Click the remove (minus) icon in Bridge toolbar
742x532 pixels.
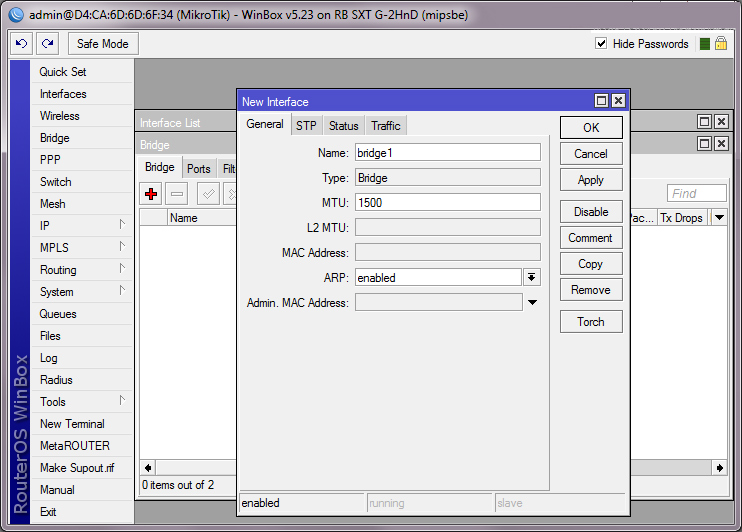tap(176, 194)
